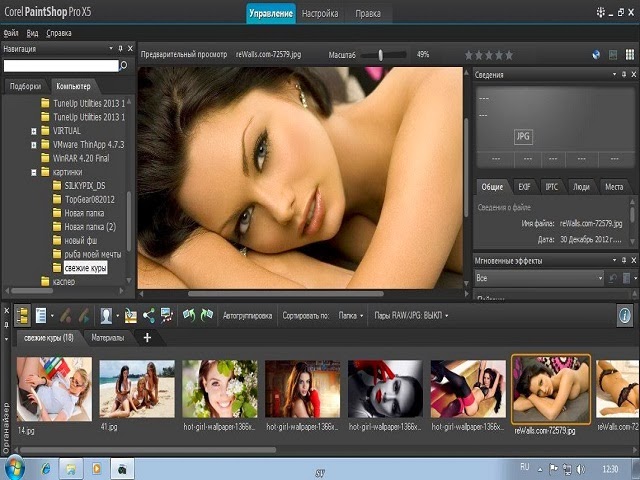Add a new organizer tab with plus

(147, 338)
